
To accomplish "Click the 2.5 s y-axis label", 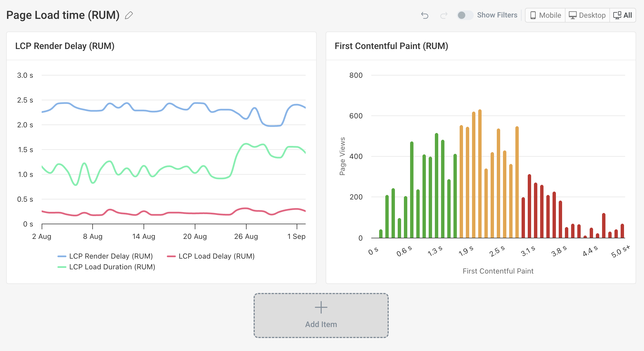I will (25, 100).
